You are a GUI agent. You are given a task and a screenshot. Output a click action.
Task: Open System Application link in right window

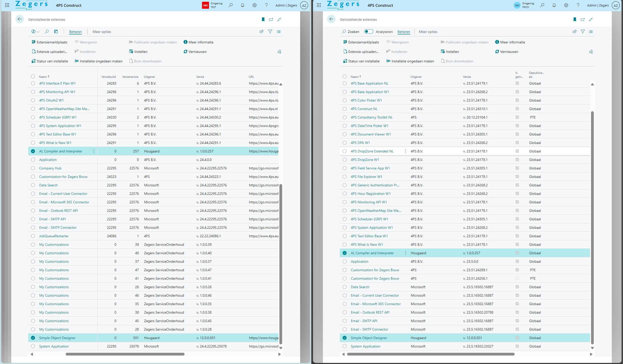(365, 346)
